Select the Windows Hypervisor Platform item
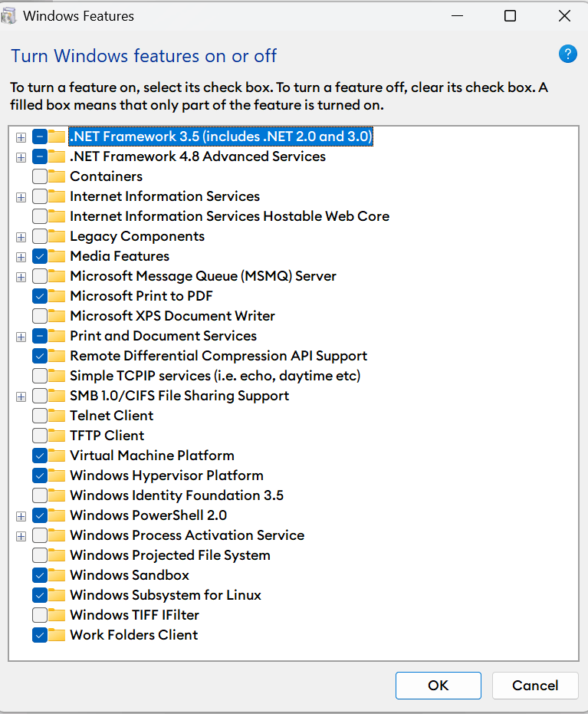Viewport: 588px width, 714px height. pyautogui.click(x=166, y=475)
